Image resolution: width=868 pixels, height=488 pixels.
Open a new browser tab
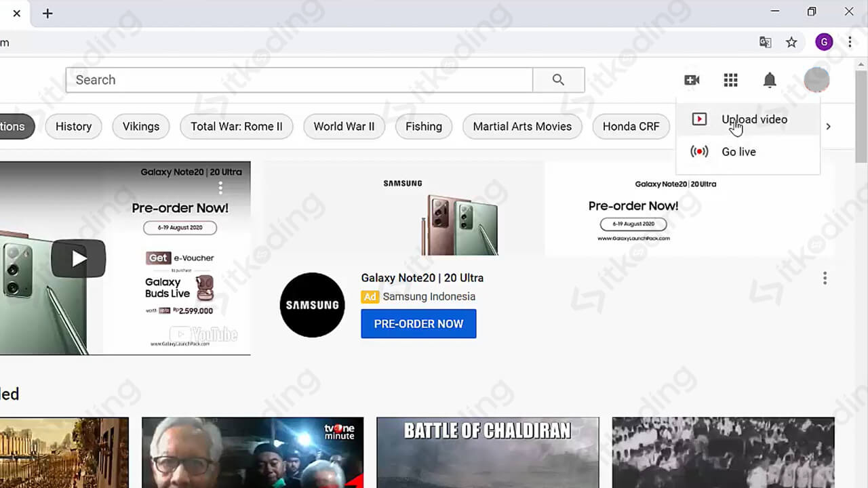(x=47, y=13)
